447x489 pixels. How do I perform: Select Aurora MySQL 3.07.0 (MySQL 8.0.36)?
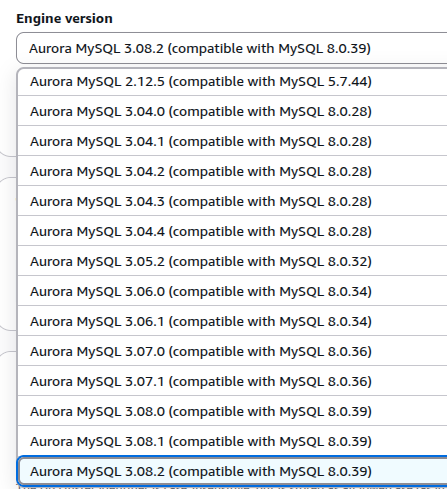coord(232,351)
